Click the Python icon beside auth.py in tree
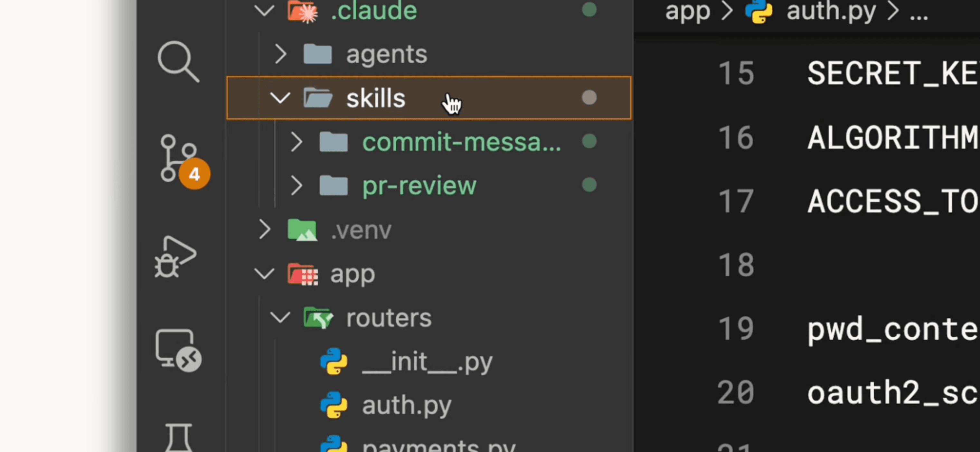Screen dimensions: 980x452 [333, 405]
